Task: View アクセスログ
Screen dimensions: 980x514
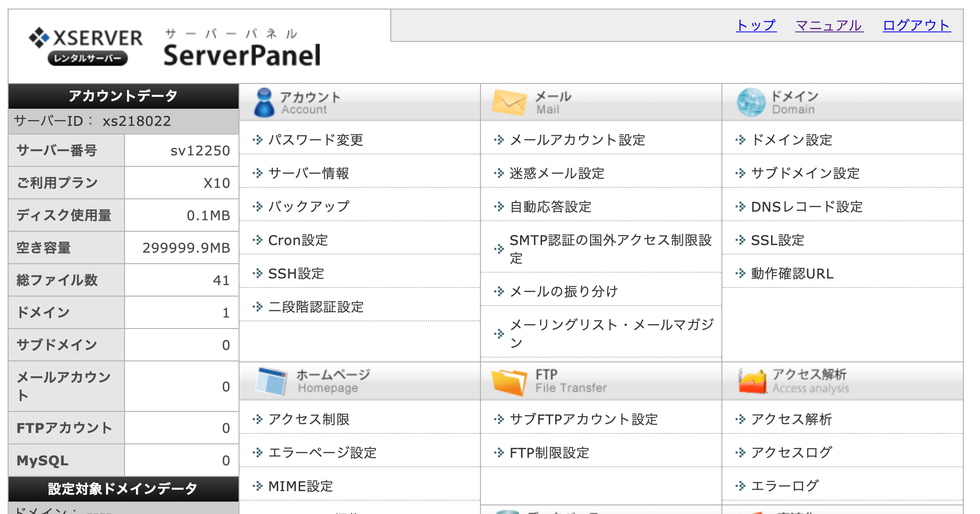Action: (x=791, y=452)
